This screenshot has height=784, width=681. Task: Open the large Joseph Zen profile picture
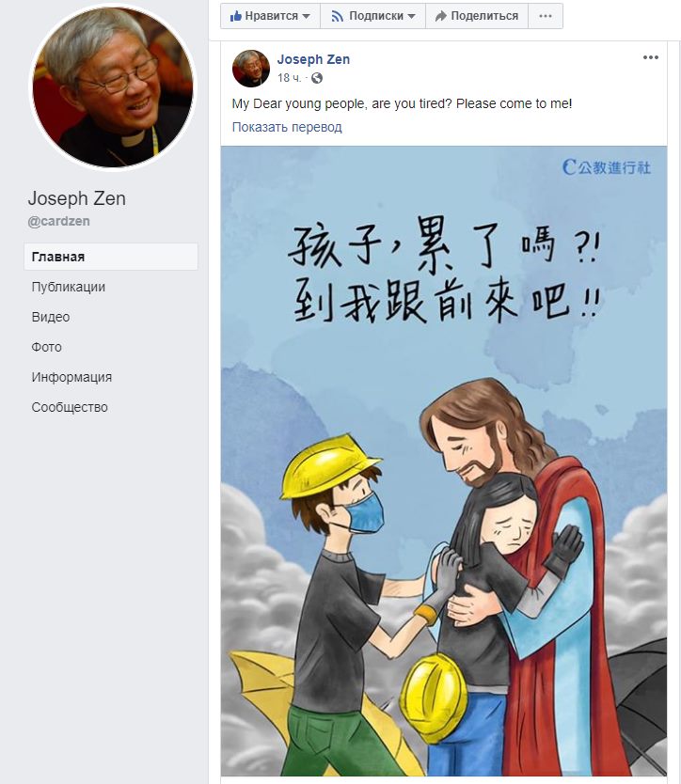pyautogui.click(x=113, y=87)
